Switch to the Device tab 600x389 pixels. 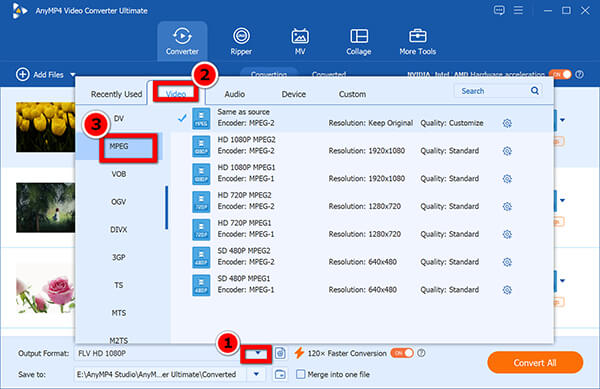tap(293, 94)
